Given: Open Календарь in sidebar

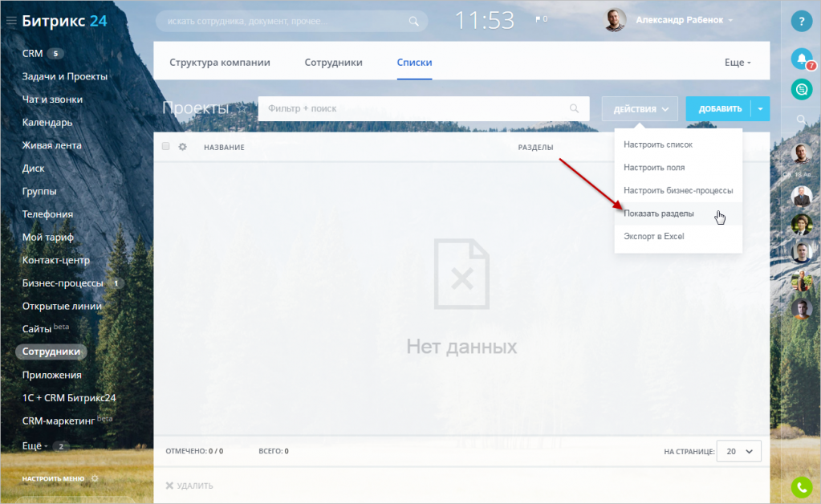Looking at the screenshot, I should pyautogui.click(x=47, y=123).
